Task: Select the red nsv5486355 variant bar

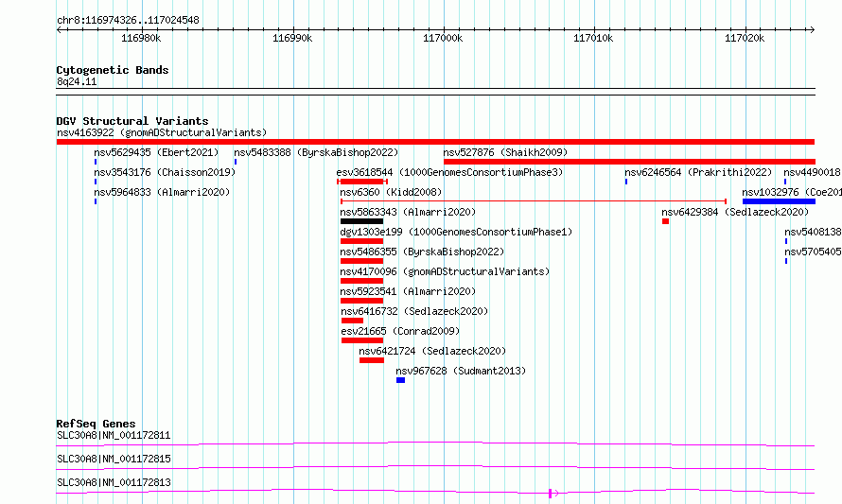Action: point(362,261)
